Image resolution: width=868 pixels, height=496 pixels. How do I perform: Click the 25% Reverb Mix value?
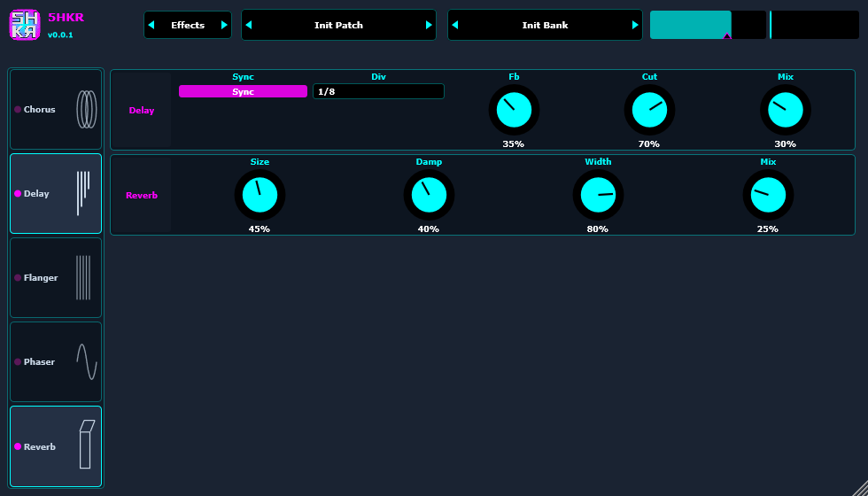(x=768, y=229)
